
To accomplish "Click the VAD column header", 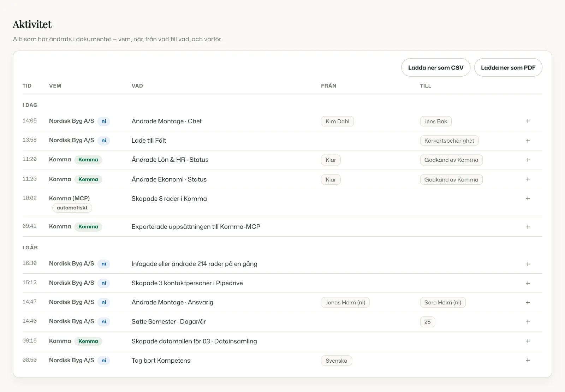I will (137, 86).
